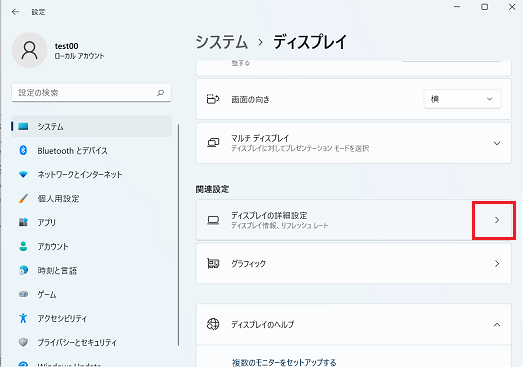Open アカウント settings page
Viewport: 523px width, 367px height.
pos(91,246)
